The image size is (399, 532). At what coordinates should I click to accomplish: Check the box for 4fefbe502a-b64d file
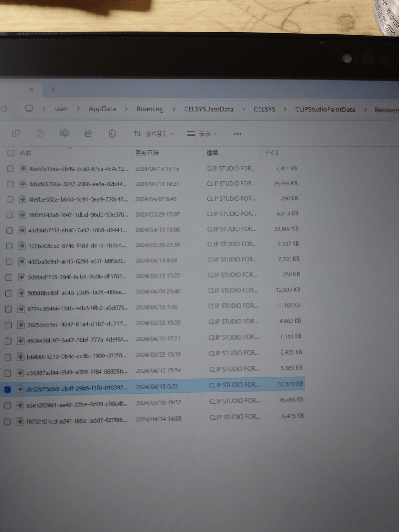tap(10, 199)
